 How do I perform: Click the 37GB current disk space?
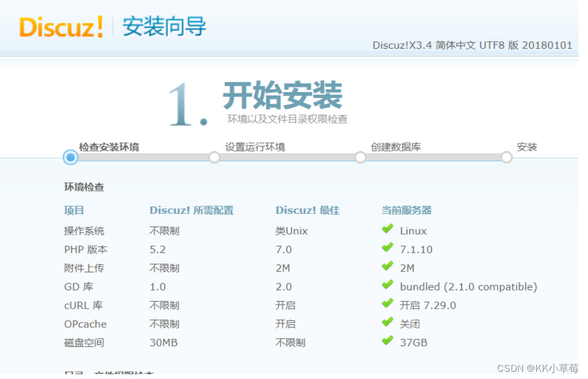pos(414,343)
